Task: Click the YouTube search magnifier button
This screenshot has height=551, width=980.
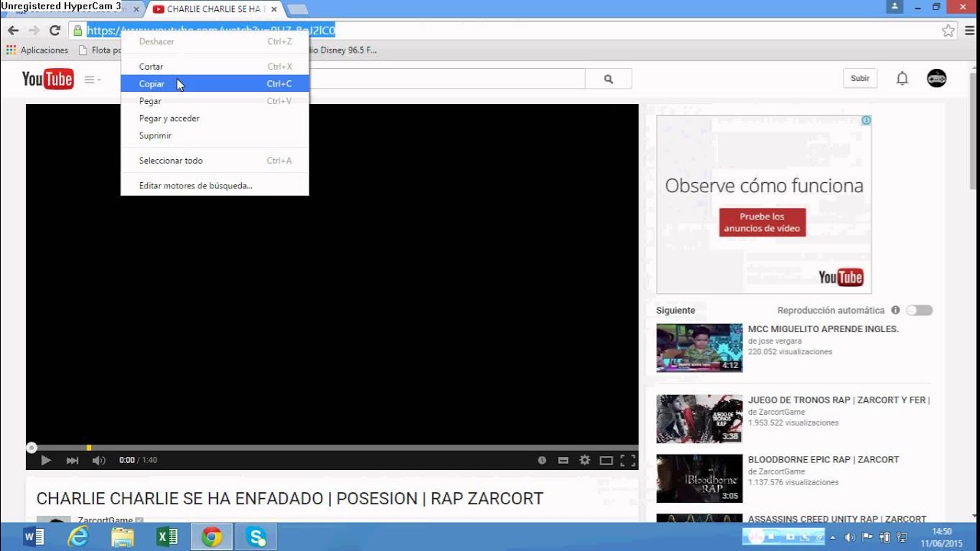Action: (x=609, y=78)
